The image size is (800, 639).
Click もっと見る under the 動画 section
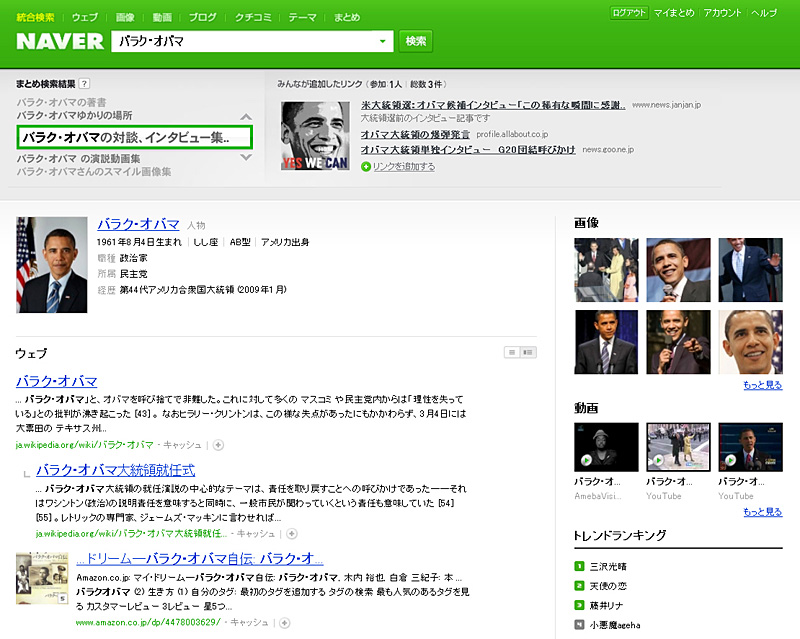click(763, 512)
